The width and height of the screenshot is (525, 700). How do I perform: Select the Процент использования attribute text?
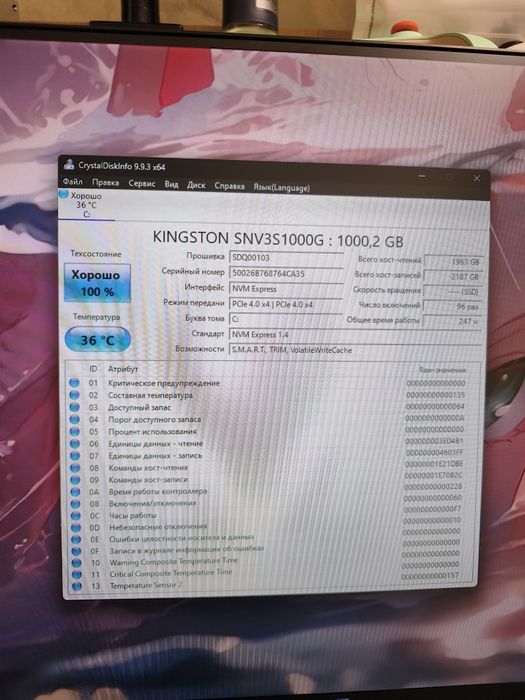153,431
